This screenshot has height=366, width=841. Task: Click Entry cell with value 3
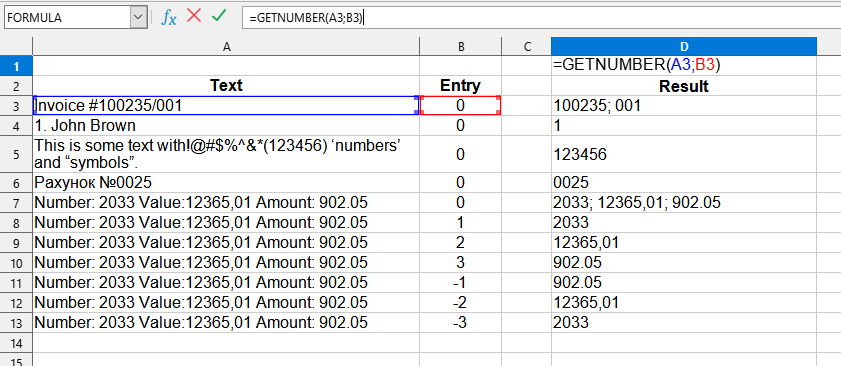click(x=460, y=263)
